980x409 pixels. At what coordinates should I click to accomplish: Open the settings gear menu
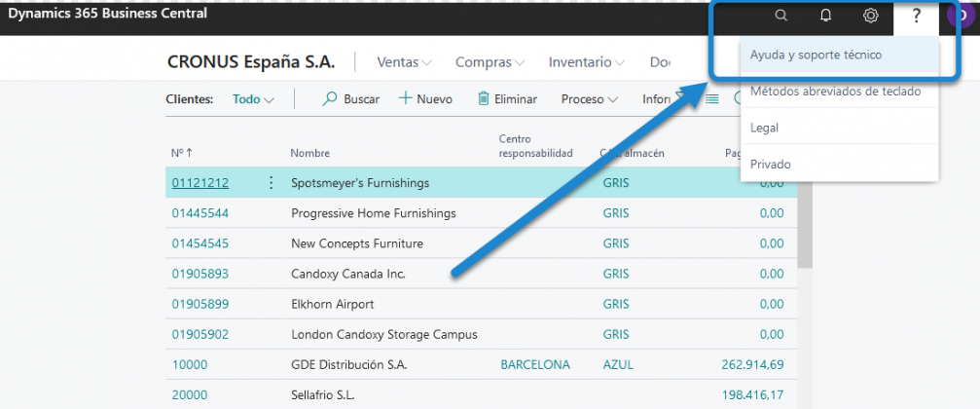pyautogui.click(x=871, y=16)
